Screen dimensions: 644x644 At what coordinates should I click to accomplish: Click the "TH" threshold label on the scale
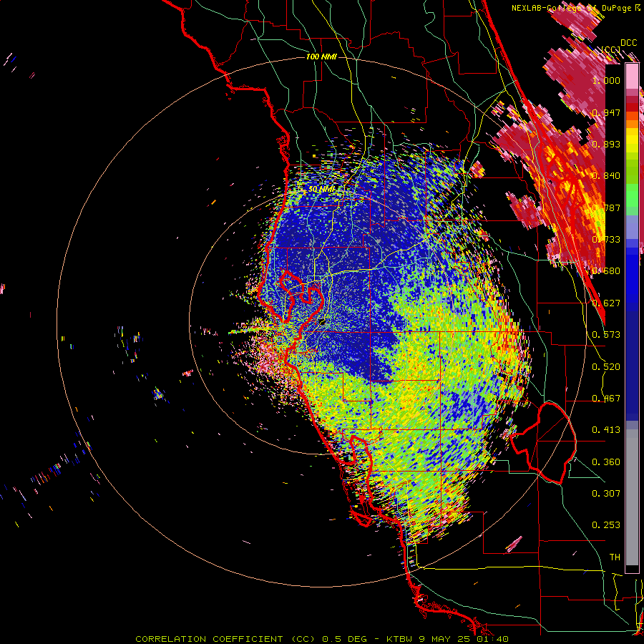click(x=615, y=557)
